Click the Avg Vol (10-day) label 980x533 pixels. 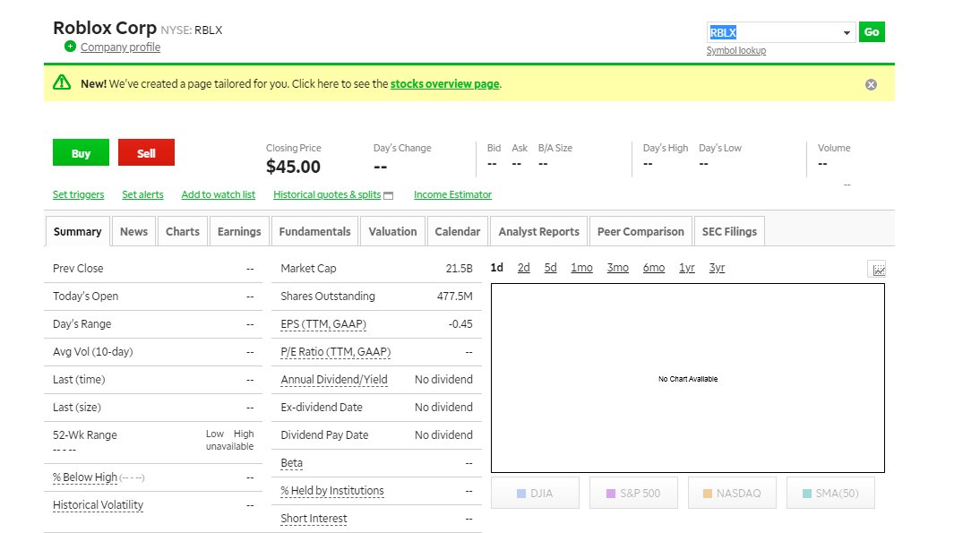click(92, 352)
